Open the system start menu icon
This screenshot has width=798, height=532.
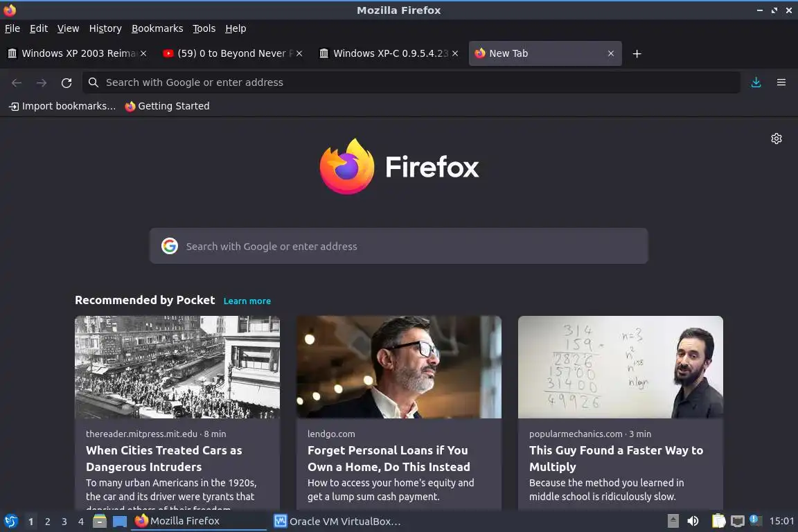(x=10, y=521)
